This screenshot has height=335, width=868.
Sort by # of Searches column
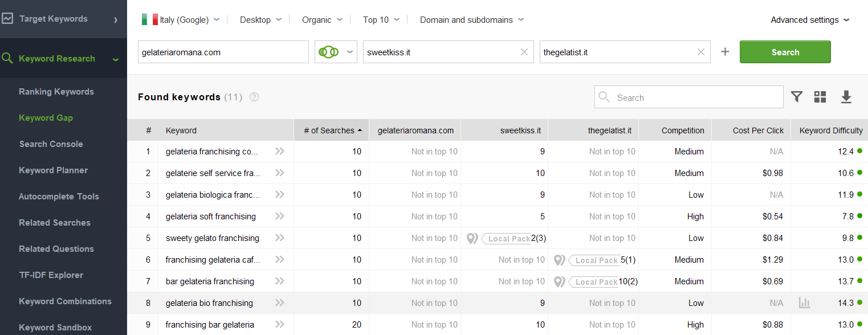(332, 130)
